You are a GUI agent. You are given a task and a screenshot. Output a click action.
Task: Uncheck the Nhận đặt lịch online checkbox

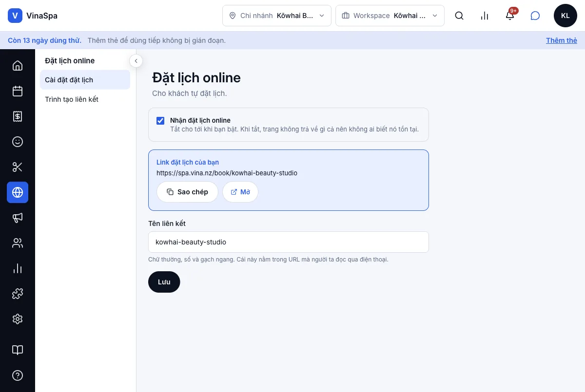click(160, 121)
